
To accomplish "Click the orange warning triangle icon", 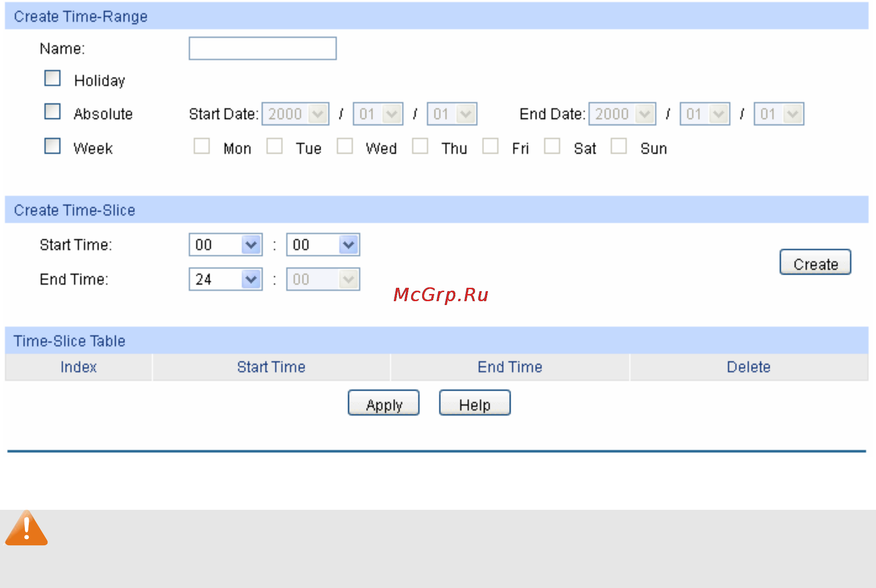I will coord(26,529).
